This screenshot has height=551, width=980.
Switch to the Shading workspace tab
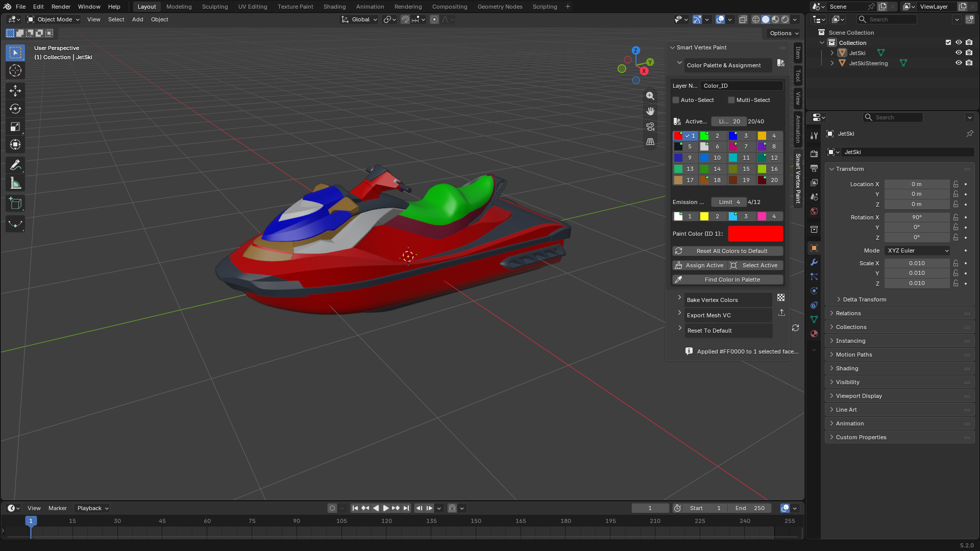click(x=334, y=7)
